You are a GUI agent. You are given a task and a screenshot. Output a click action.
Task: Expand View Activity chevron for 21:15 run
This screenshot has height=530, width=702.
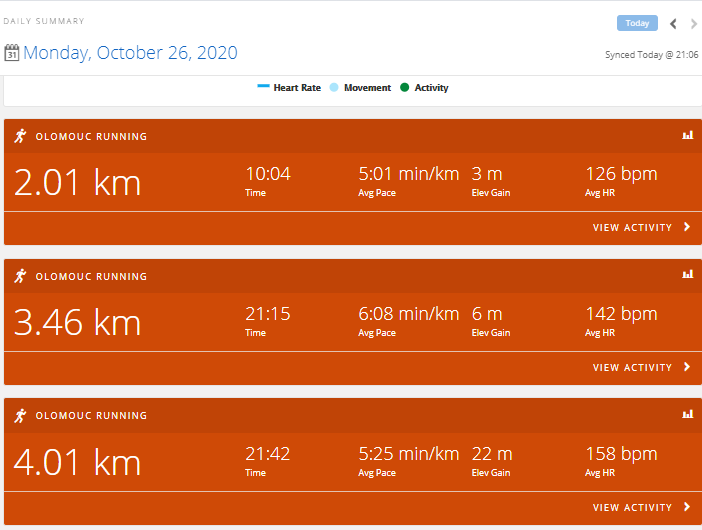pos(687,367)
